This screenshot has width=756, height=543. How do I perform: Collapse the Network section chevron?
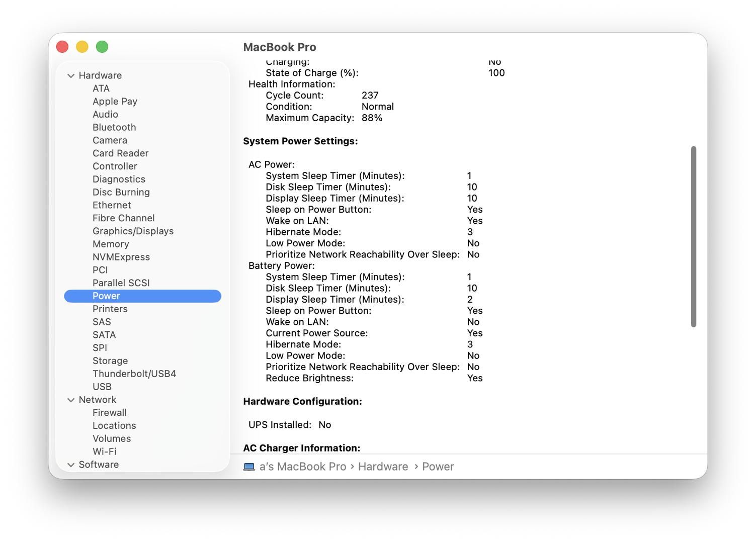pyautogui.click(x=71, y=400)
